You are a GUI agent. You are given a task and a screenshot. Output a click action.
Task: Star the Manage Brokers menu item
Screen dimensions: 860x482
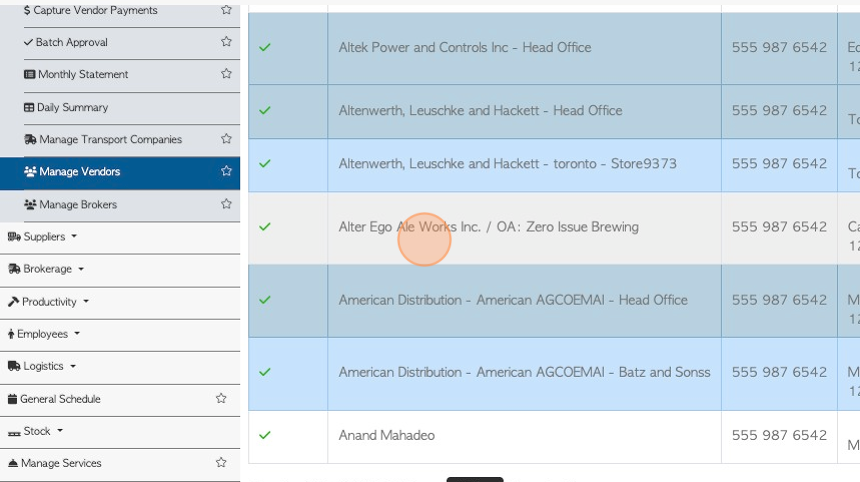point(226,204)
